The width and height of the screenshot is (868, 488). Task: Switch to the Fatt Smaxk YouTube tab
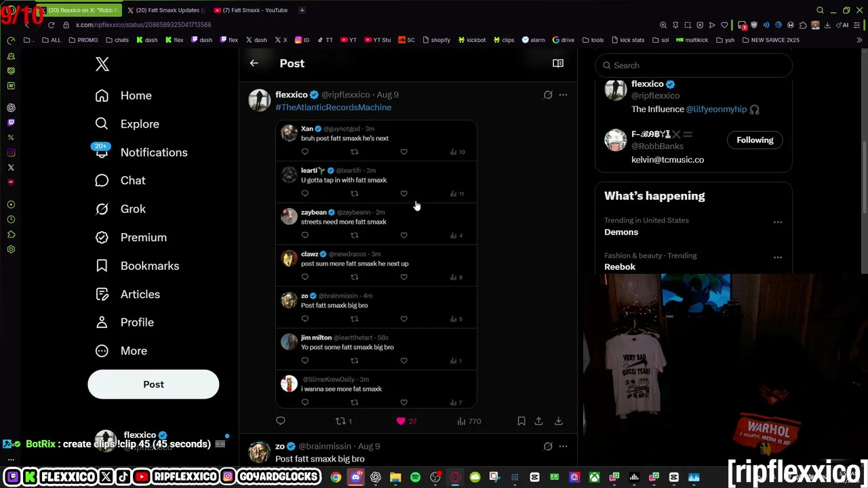(x=251, y=10)
